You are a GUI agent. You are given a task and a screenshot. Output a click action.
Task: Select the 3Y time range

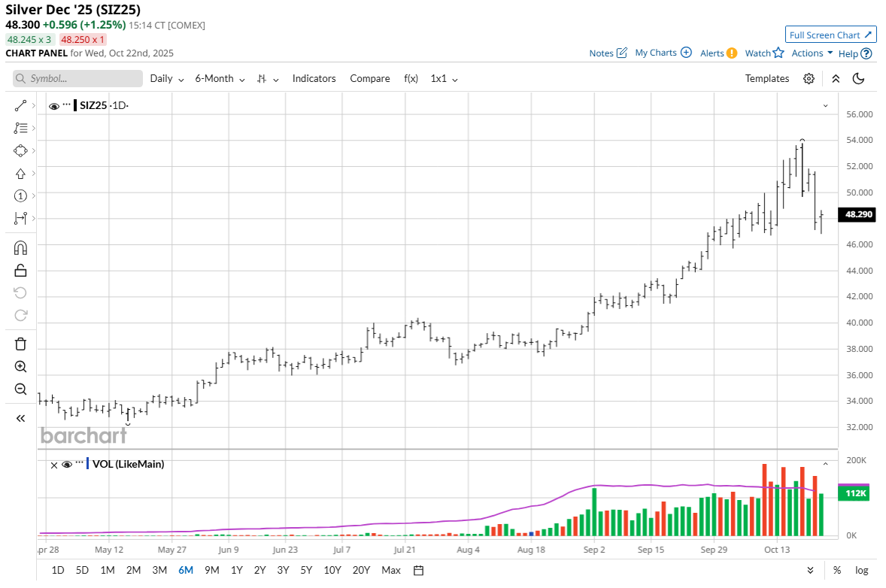[283, 571]
